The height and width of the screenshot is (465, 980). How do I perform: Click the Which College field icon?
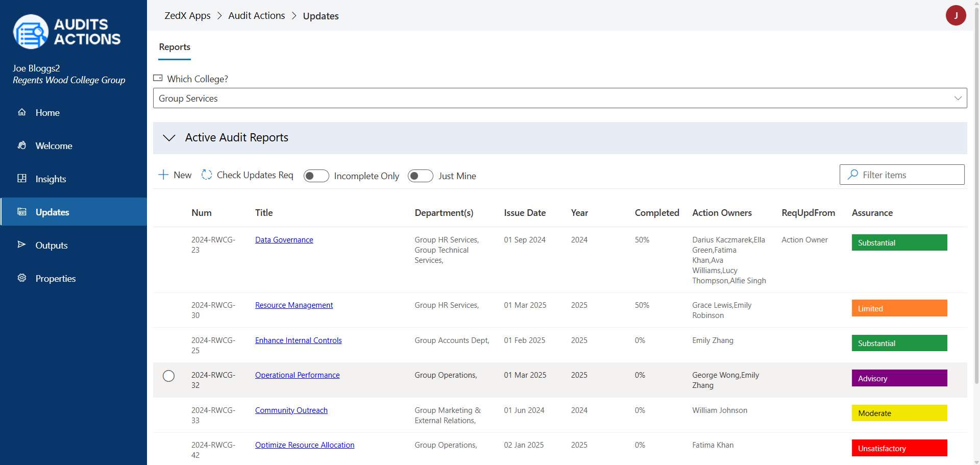[158, 78]
